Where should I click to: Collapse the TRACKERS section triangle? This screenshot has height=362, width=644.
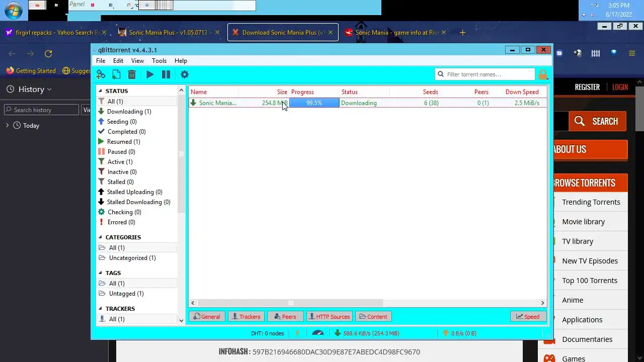[101, 309]
